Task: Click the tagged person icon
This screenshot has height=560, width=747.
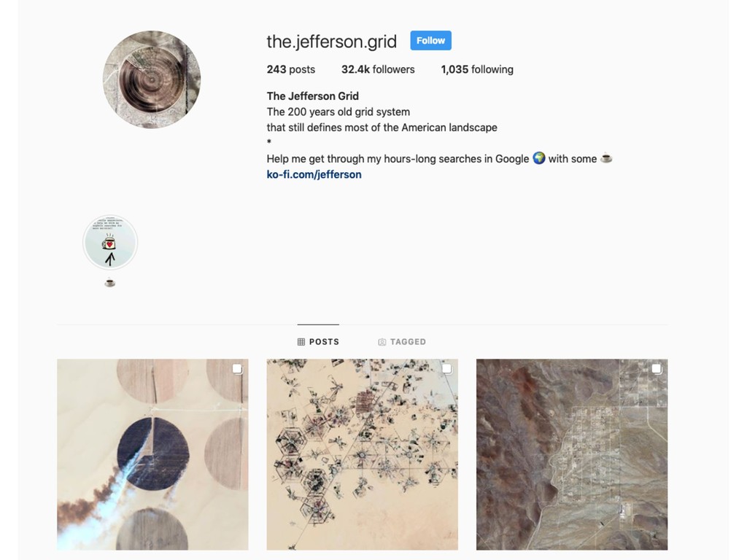Action: [x=382, y=342]
